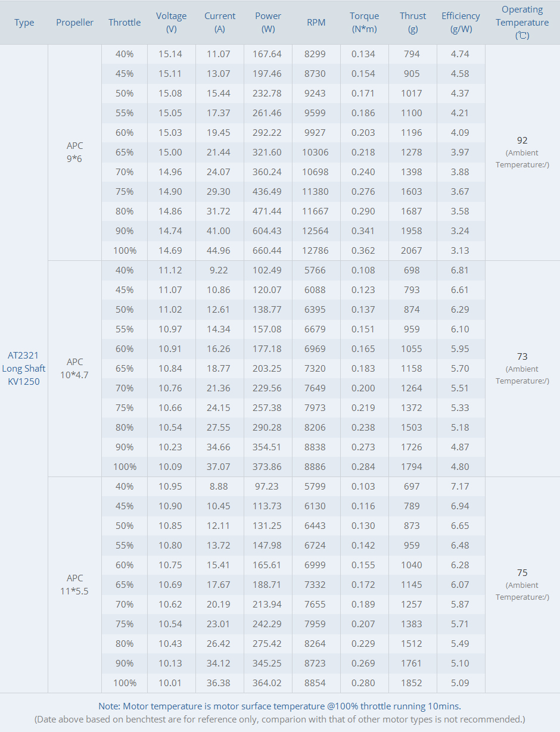Click the Voltage (V) column header
The image size is (560, 732).
(172, 23)
